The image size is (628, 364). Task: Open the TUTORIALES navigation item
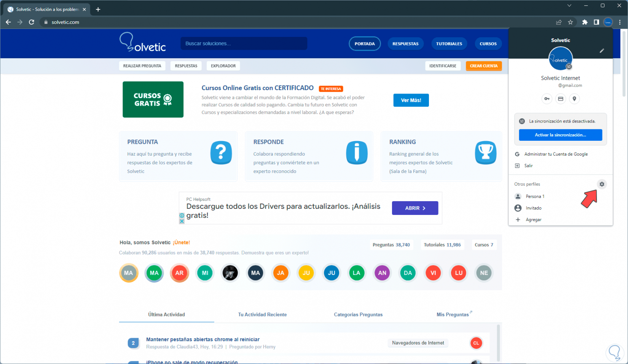[x=449, y=44]
